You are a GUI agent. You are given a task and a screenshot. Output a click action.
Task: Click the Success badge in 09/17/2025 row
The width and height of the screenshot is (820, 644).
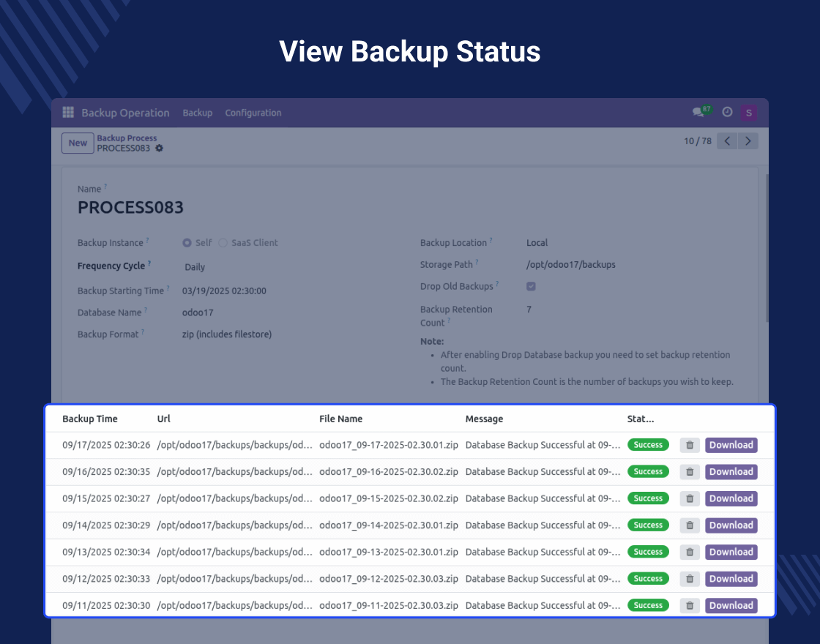pos(648,445)
